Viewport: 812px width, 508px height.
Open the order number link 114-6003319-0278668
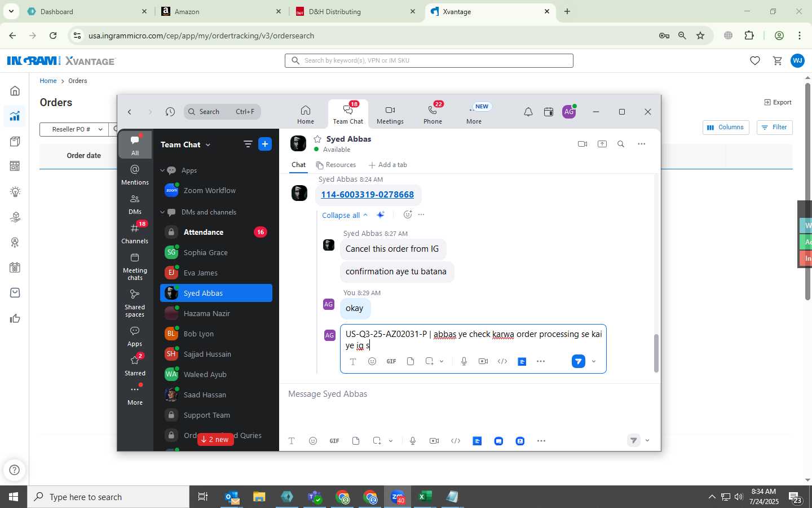367,194
